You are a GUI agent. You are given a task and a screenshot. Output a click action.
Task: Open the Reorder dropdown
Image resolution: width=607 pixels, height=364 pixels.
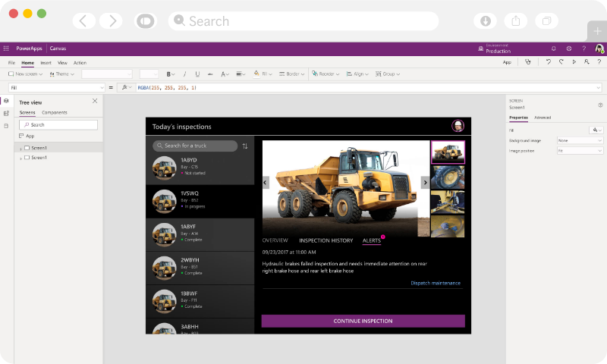pyautogui.click(x=326, y=74)
